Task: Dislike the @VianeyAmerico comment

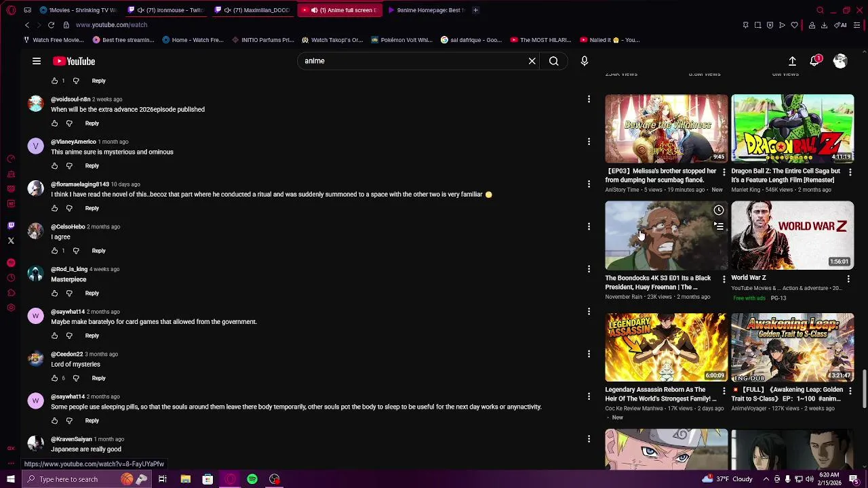Action: (69, 166)
